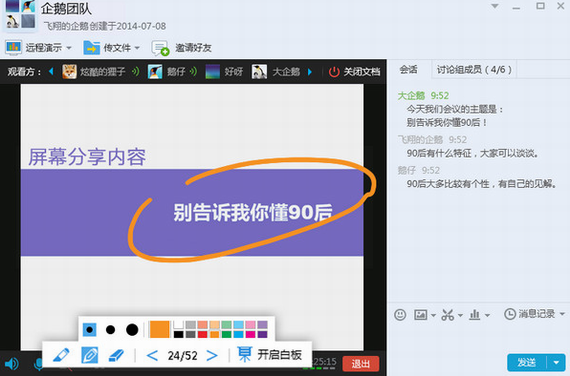
Task: Click the 邀请好友 invite icon
Action: pyautogui.click(x=160, y=48)
